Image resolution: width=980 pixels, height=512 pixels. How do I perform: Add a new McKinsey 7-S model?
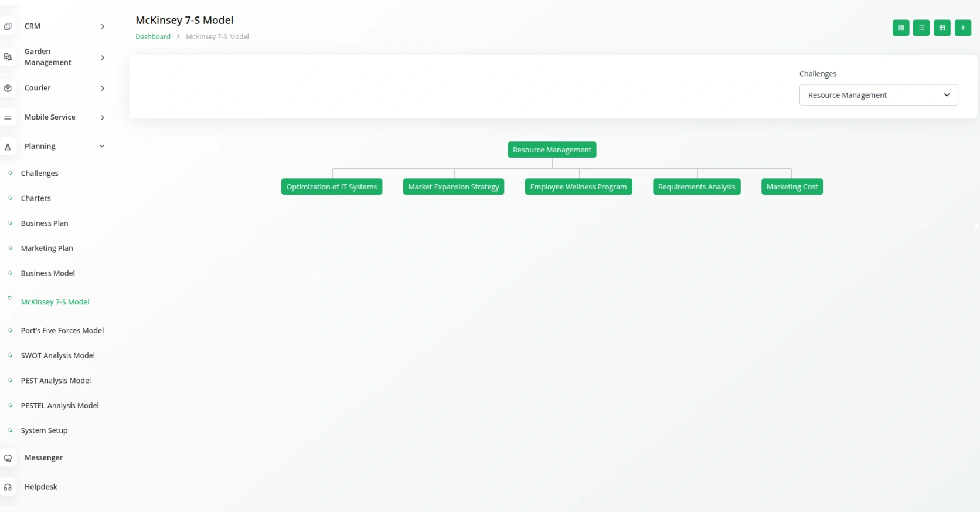pyautogui.click(x=963, y=28)
